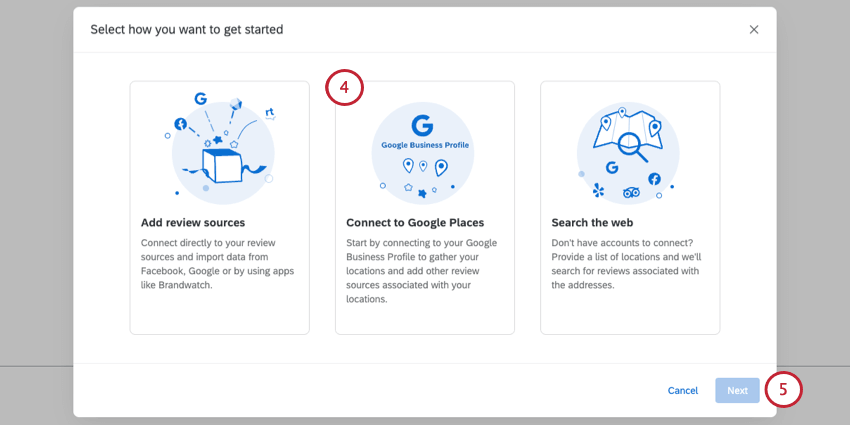Image resolution: width=850 pixels, height=425 pixels.
Task: Select the Add review sources heading
Action: click(193, 222)
